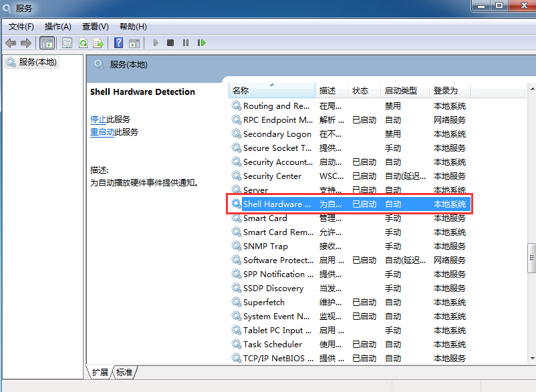The height and width of the screenshot is (392, 536).
Task: Open the Properties toolbar icon
Action: (68, 43)
